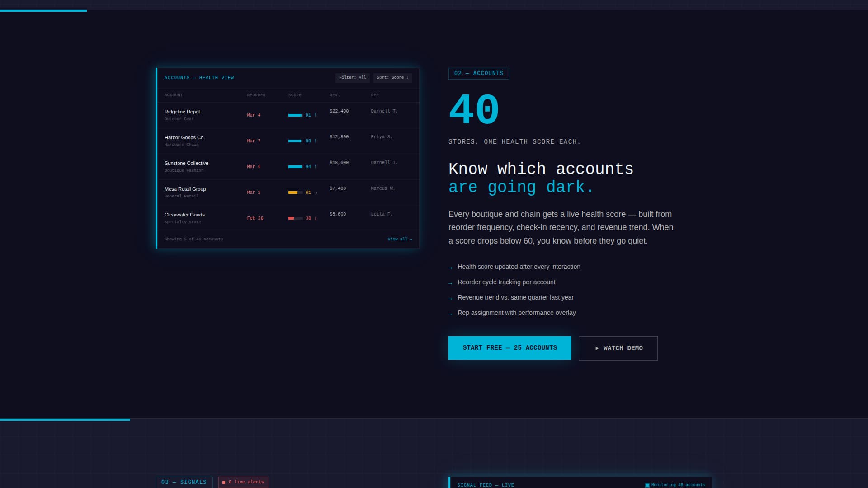This screenshot has width=868, height=488.
Task: Click rep name Marcus W.
Action: 383,188
